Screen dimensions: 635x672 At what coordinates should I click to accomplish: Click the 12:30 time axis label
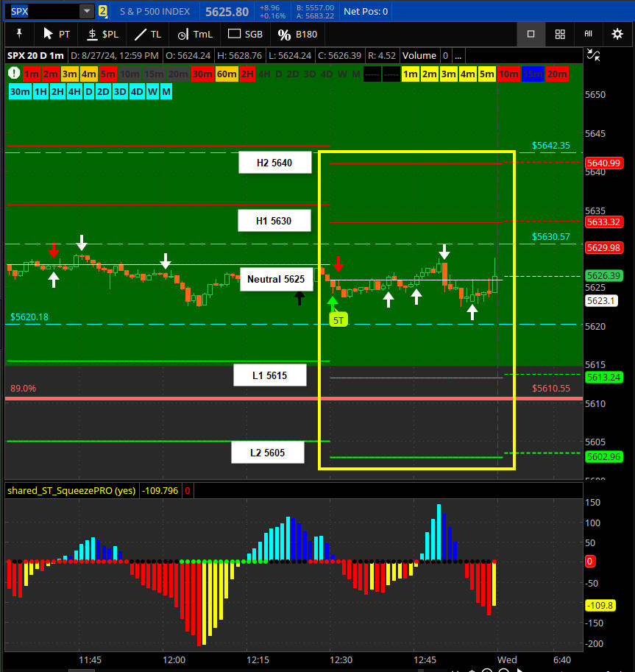tap(341, 660)
